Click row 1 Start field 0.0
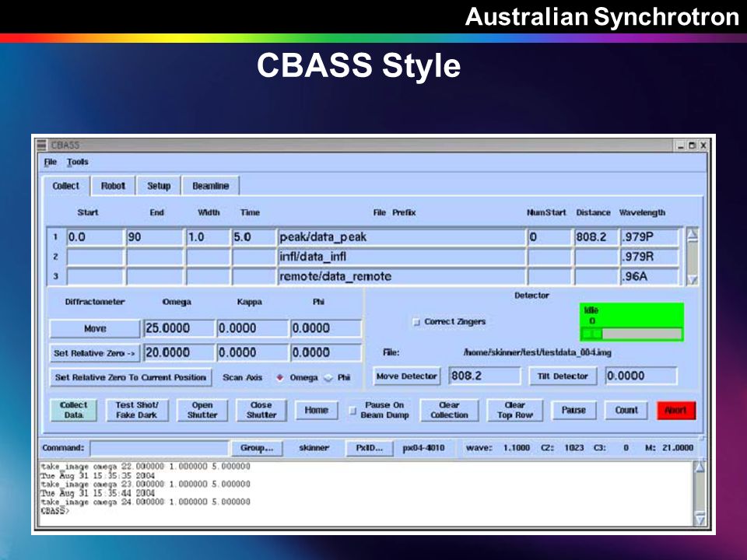This screenshot has height=560, width=747. point(95,236)
